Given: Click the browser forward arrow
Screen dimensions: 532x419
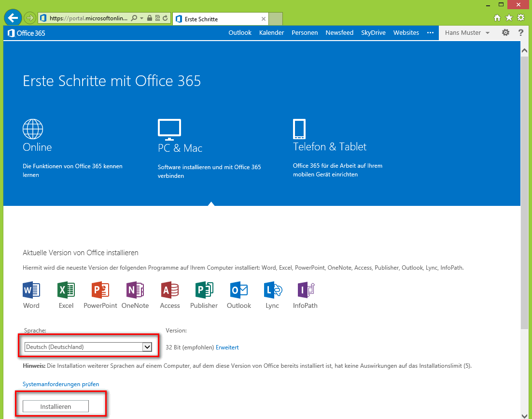Looking at the screenshot, I should coord(30,18).
